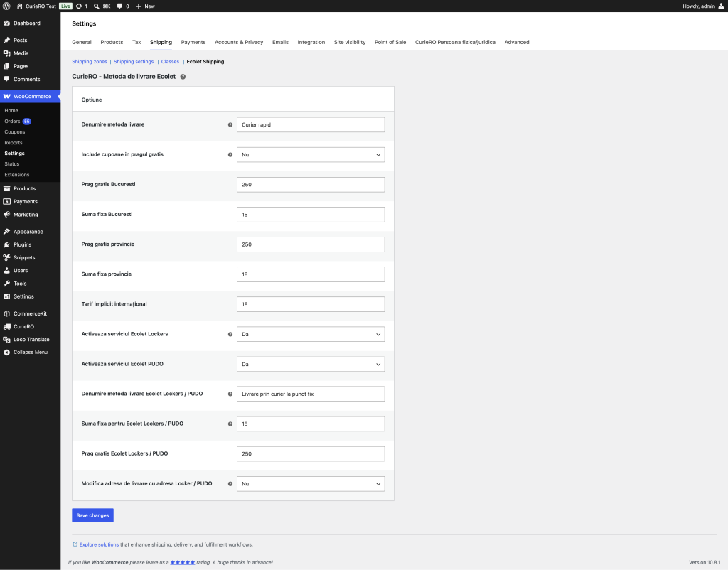This screenshot has height=570, width=728.
Task: Open Accounts & Privacy tab
Action: 239,42
